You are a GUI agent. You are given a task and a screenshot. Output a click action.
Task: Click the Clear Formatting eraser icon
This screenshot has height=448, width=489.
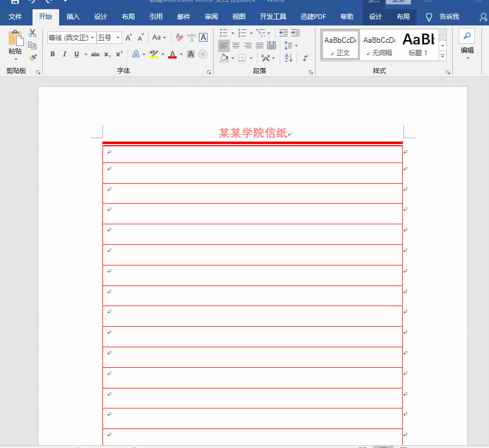[x=180, y=37]
